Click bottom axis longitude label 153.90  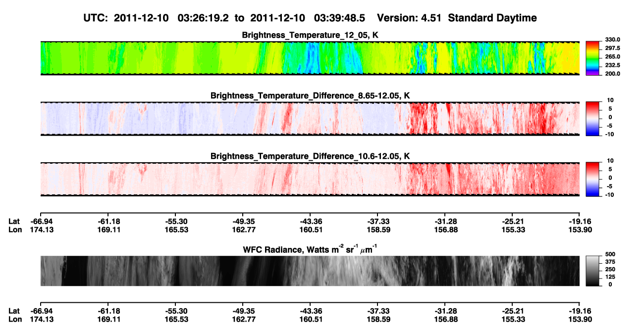coord(580,319)
